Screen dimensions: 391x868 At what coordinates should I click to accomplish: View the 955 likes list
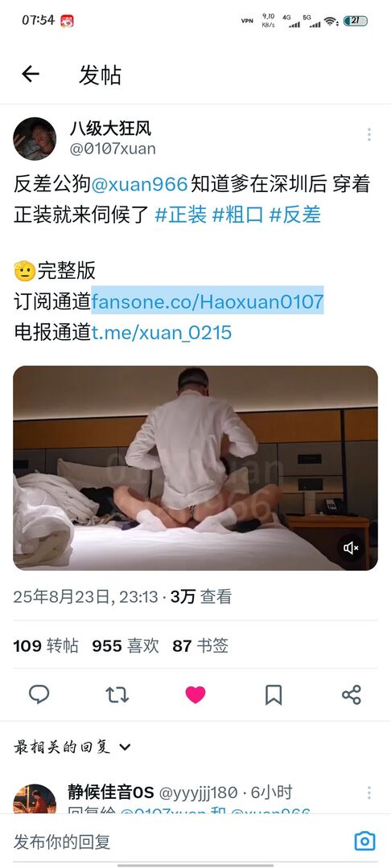pyautogui.click(x=126, y=645)
